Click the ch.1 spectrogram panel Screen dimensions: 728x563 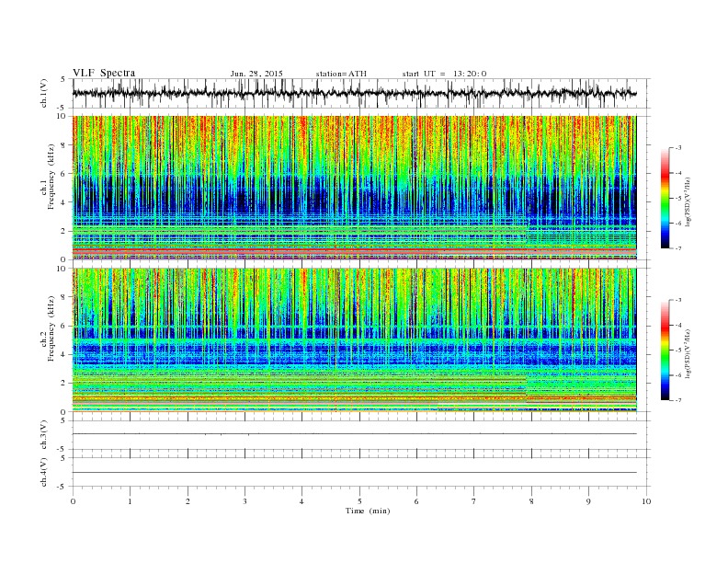click(355, 188)
